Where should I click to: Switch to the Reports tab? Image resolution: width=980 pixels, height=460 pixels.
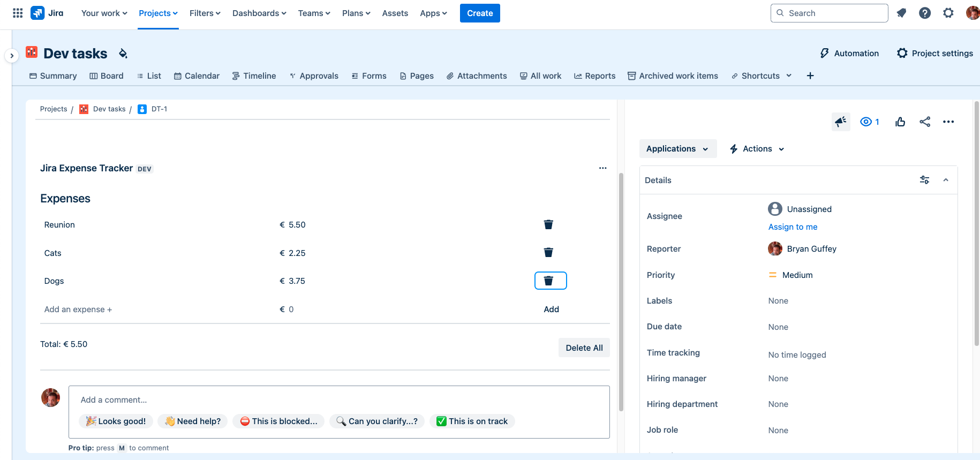point(594,76)
